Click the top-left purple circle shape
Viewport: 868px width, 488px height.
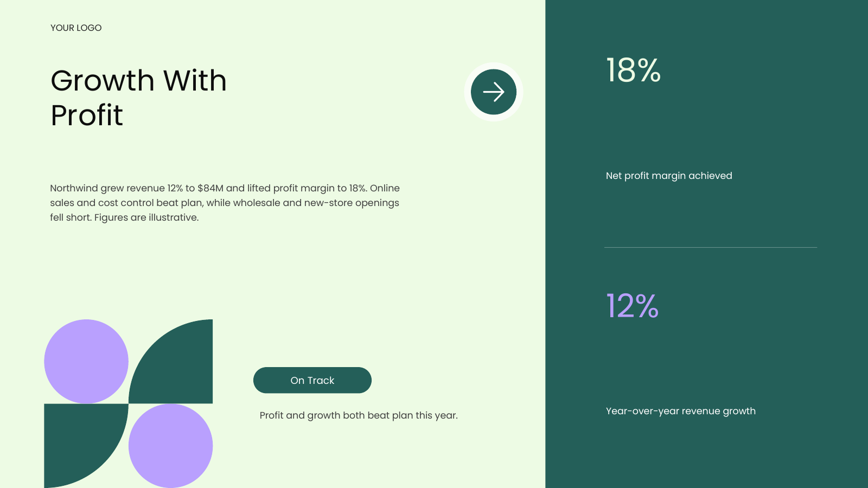pos(86,361)
